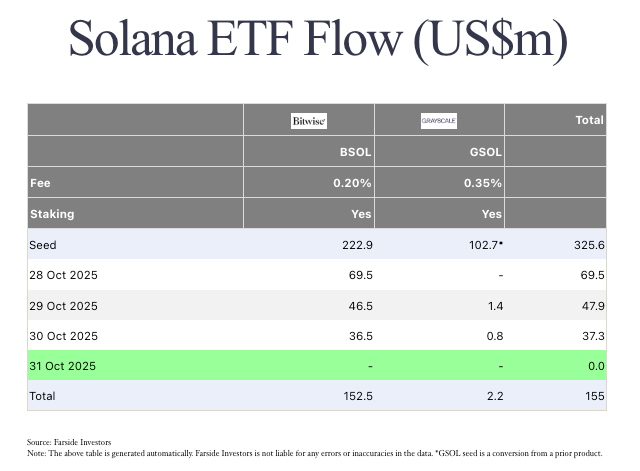Click the GSOL 0.35% fee cell

pos(482,183)
